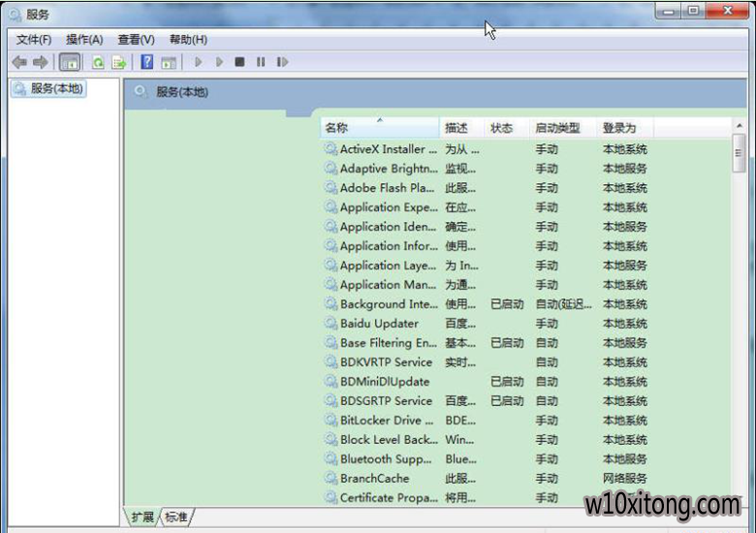Click the 服务(本地) header in details pane
This screenshot has width=756, height=533.
coord(182,92)
